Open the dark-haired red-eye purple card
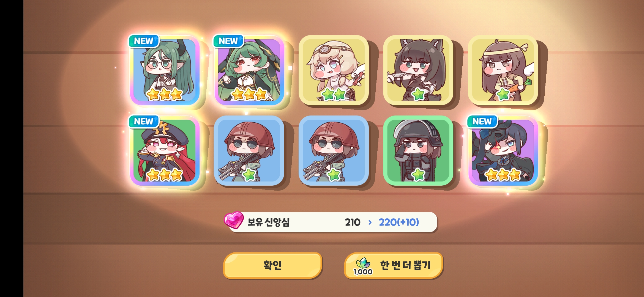This screenshot has width=644, height=297. (x=503, y=150)
